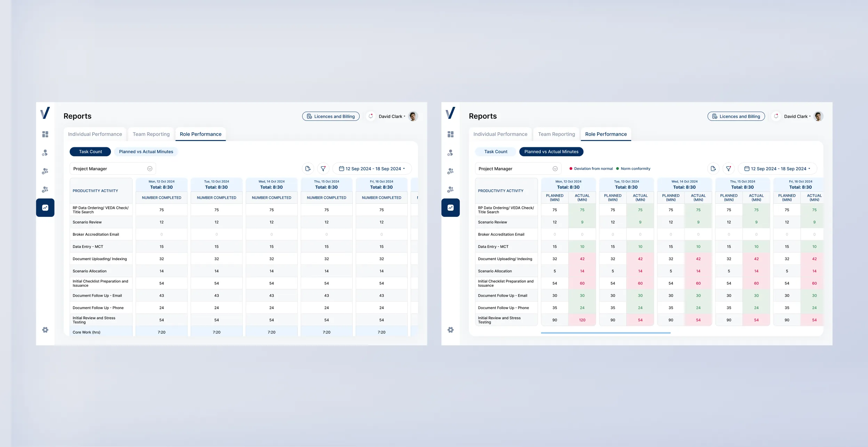
Task: Open the Individual Performance tab
Action: tap(95, 134)
